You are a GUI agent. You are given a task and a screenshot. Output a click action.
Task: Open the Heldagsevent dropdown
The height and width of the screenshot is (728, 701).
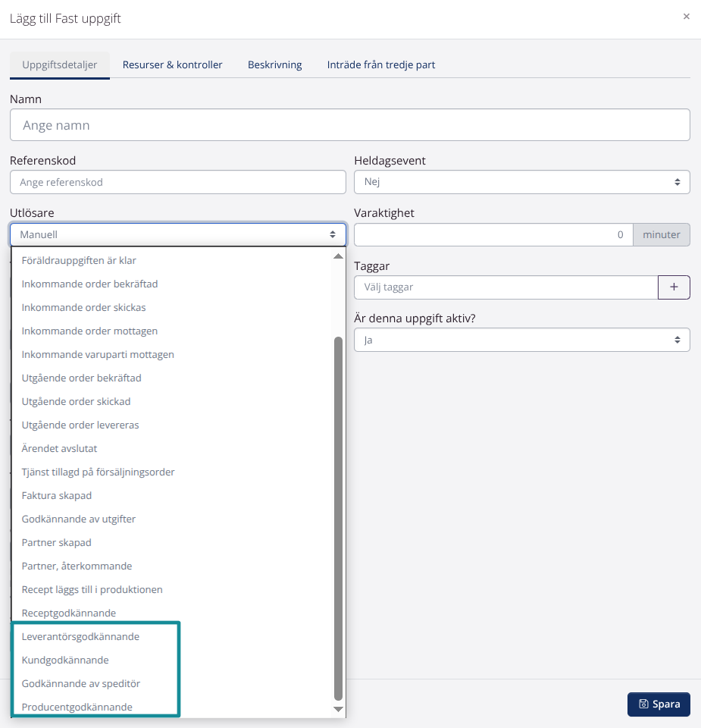521,182
